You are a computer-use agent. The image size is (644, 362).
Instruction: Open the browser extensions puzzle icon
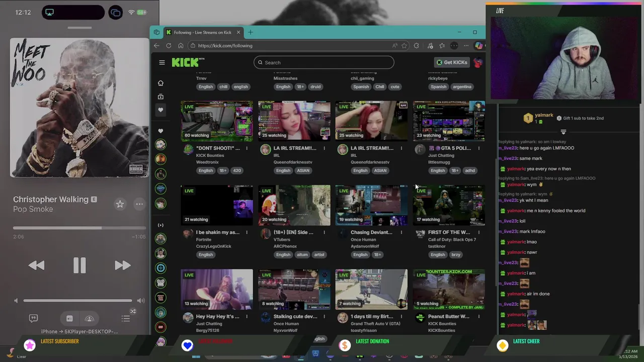pyautogui.click(x=416, y=46)
